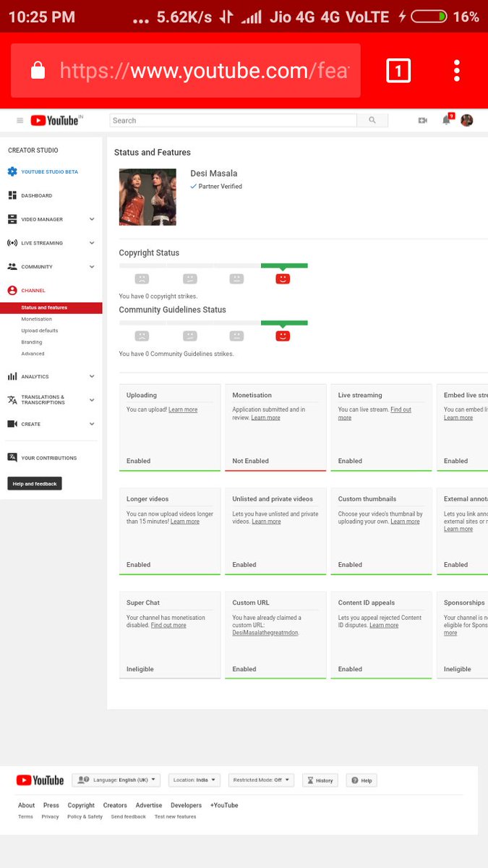Click the Video Manager icon
This screenshot has height=868, width=488.
click(x=12, y=219)
